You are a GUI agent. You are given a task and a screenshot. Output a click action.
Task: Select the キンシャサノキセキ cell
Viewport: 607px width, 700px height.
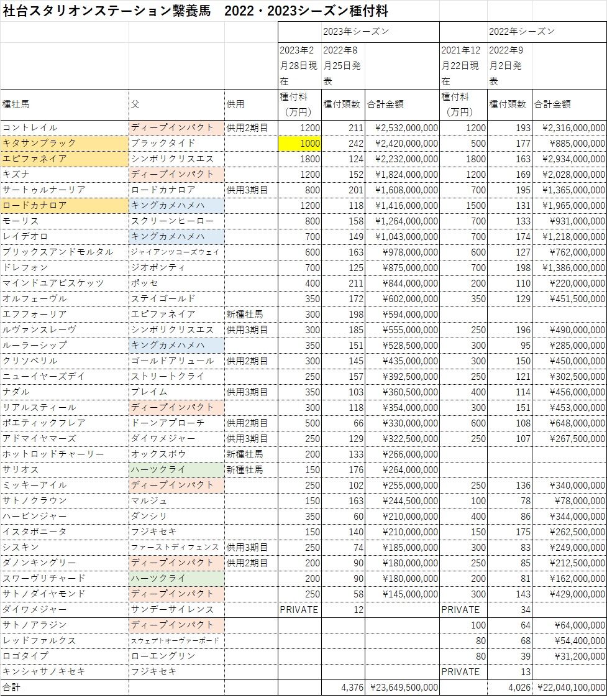tap(65, 671)
